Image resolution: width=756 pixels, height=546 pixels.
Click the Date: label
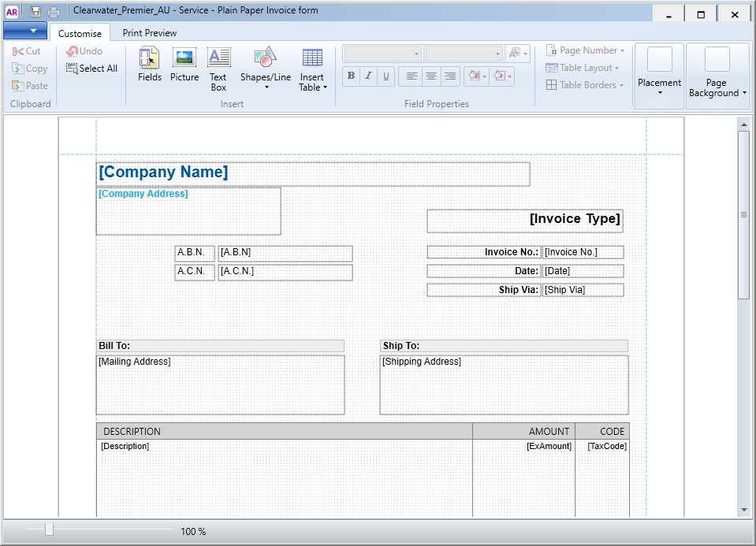tap(484, 271)
